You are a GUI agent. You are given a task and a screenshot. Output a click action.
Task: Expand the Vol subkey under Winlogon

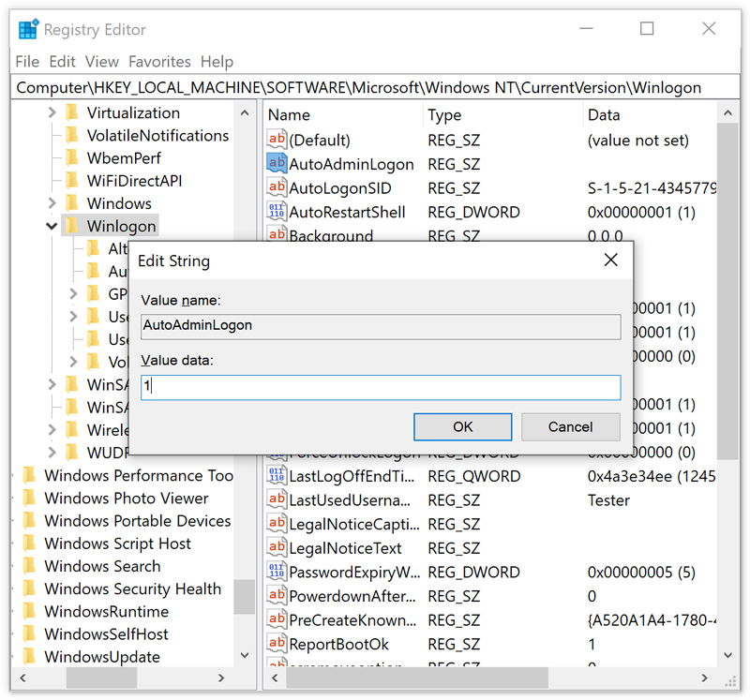coord(73,362)
